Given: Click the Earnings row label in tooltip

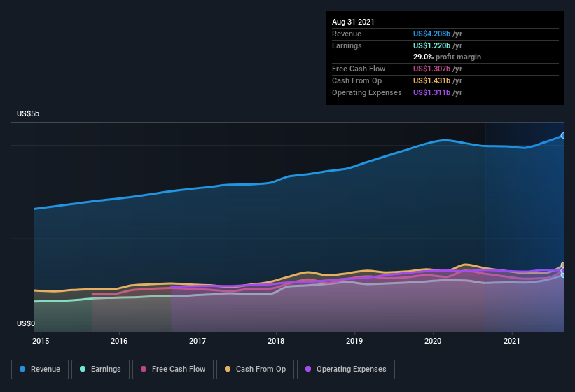Looking at the screenshot, I should 347,45.
